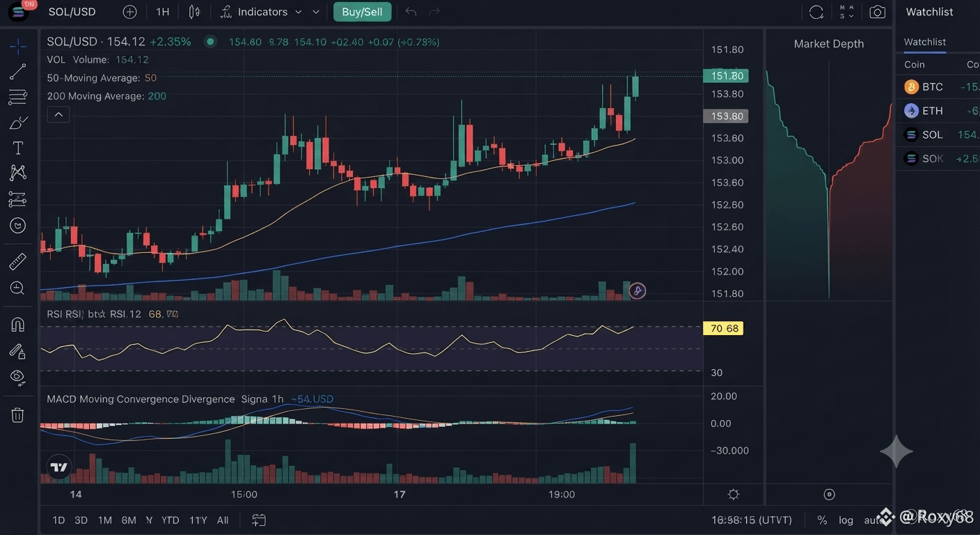Open the Fibonacci retracement lines tool
The width and height of the screenshot is (980, 535).
click(18, 97)
